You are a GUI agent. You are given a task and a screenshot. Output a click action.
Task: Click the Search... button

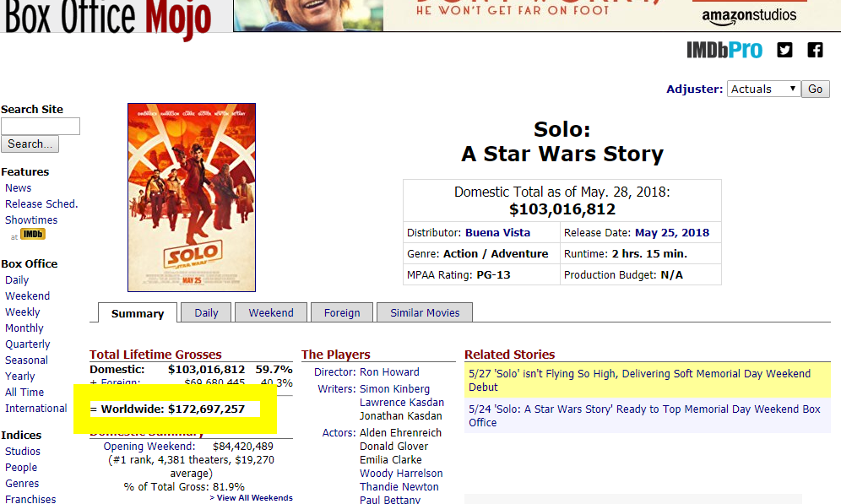30,144
